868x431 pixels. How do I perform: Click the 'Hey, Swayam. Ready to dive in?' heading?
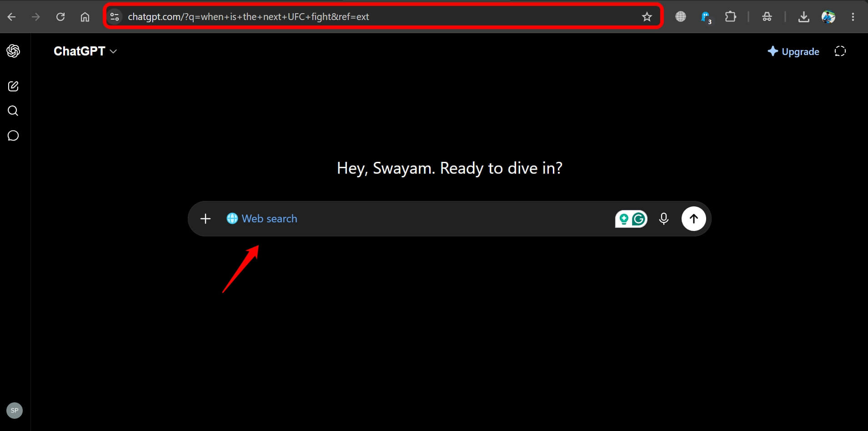[449, 168]
